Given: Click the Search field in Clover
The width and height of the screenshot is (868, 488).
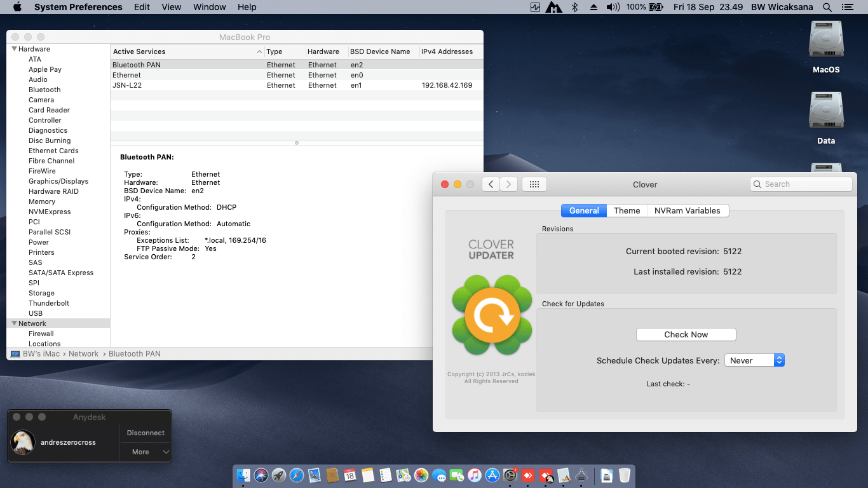Looking at the screenshot, I should [801, 184].
